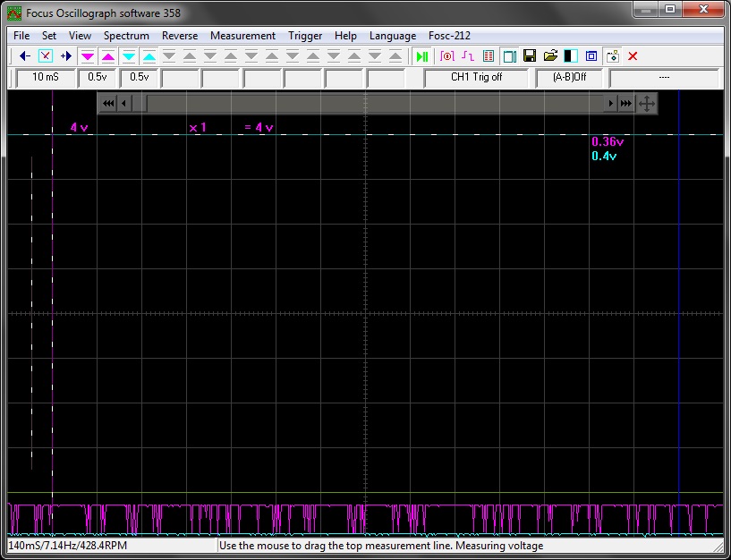The height and width of the screenshot is (560, 731).
Task: Open the Set menu
Action: (49, 36)
